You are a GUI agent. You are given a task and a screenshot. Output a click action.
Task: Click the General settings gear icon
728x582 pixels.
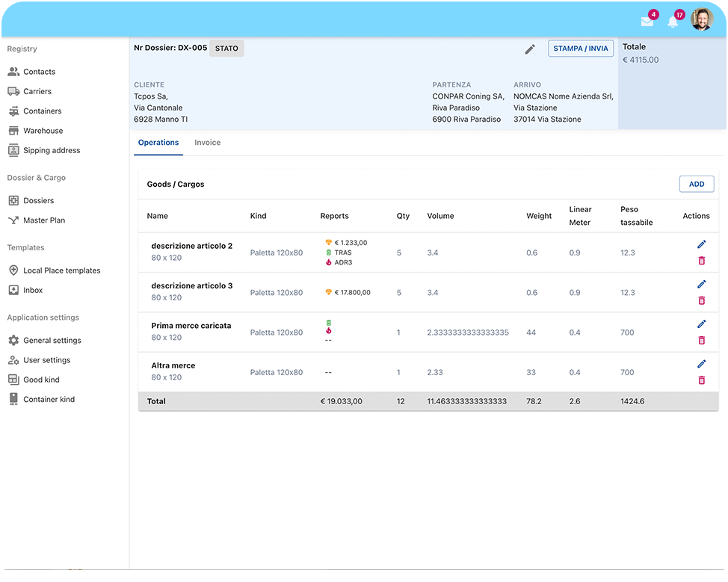coord(13,340)
